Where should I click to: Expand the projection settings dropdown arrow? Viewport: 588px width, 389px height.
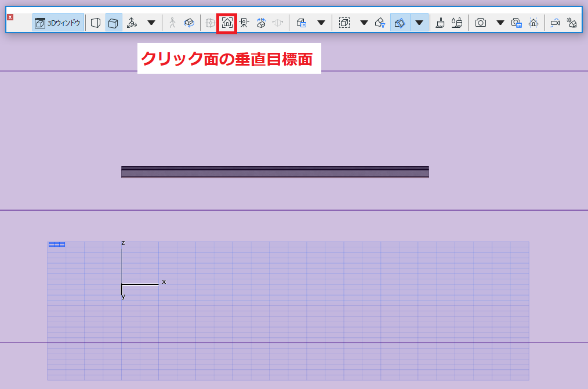coord(151,23)
